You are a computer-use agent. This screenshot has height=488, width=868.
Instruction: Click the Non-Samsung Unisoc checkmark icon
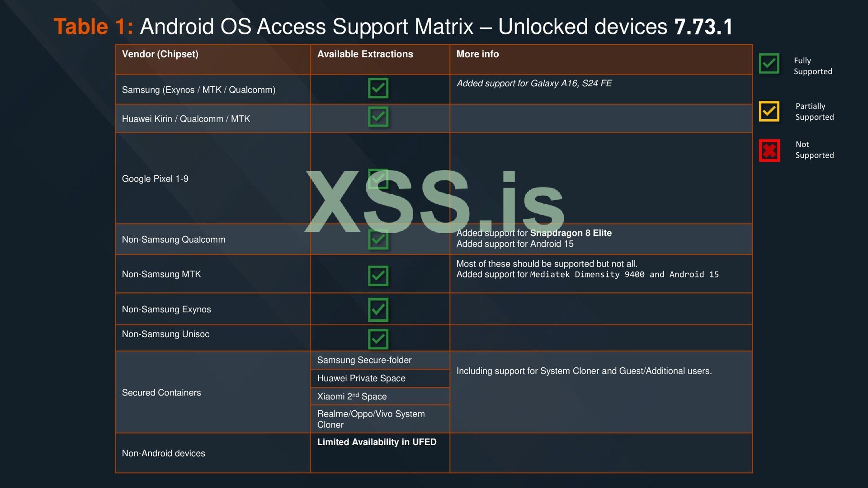click(x=379, y=339)
